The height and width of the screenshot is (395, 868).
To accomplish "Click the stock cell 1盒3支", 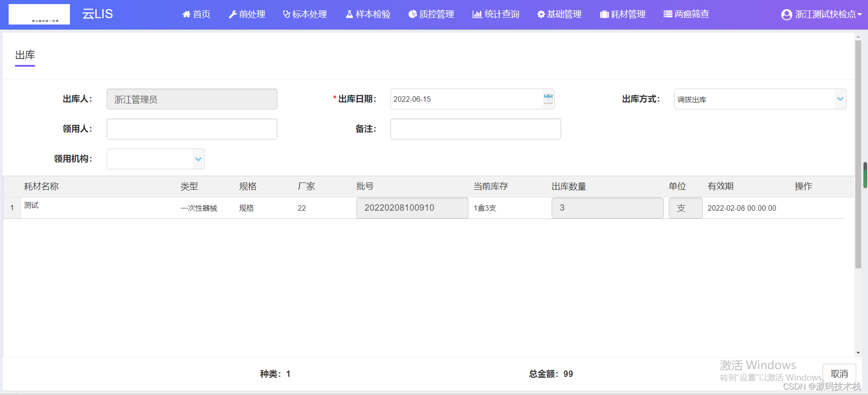I will point(485,208).
